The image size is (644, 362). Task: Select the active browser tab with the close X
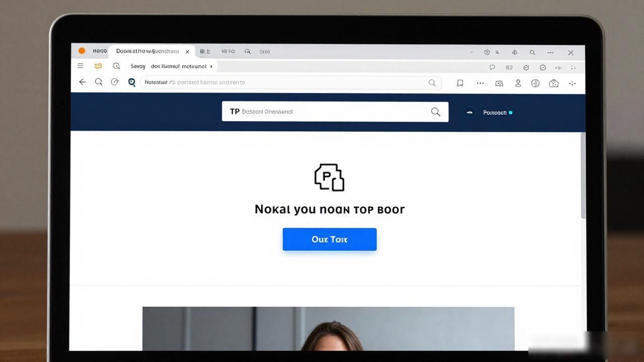point(153,51)
